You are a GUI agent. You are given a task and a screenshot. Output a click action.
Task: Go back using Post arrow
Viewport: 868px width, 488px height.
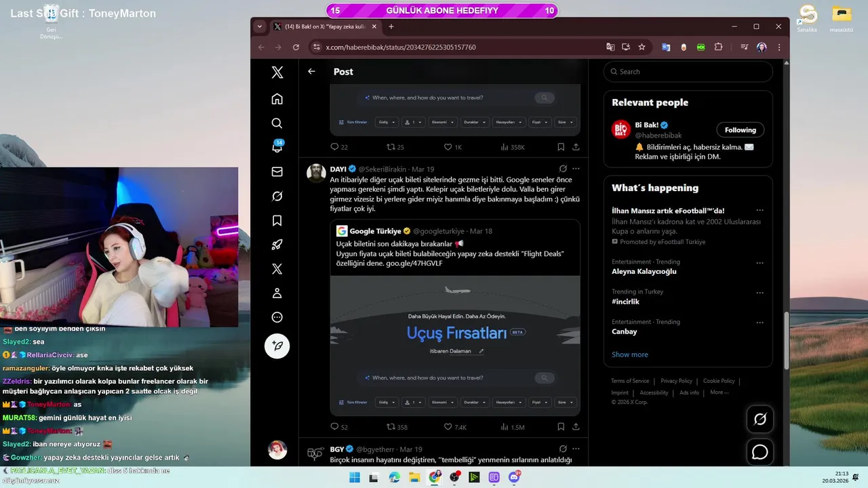tap(311, 71)
